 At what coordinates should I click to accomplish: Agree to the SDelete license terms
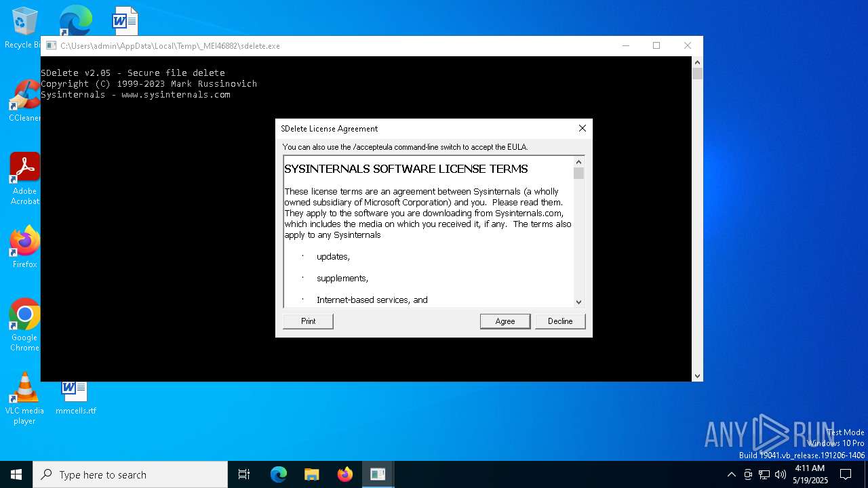[505, 321]
